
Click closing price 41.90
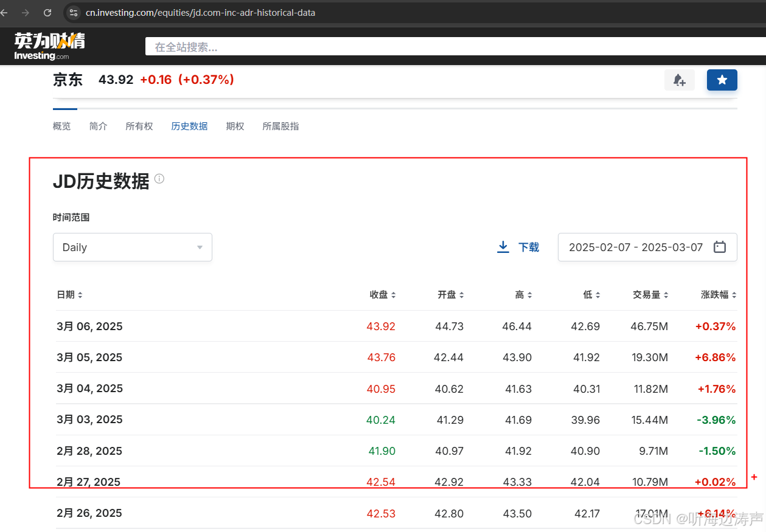[382, 451]
